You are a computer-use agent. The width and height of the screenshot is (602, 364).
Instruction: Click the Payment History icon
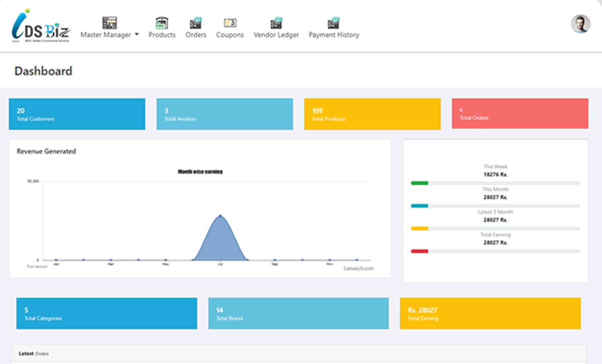coord(334,23)
